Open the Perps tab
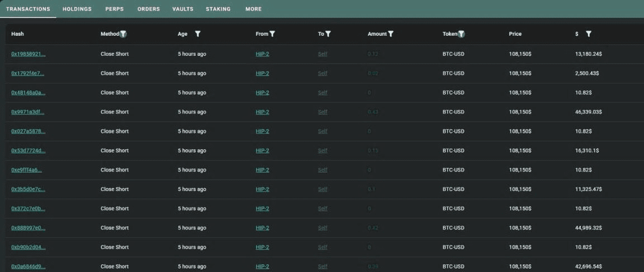Screen dimensions: 644x272 coord(115,9)
